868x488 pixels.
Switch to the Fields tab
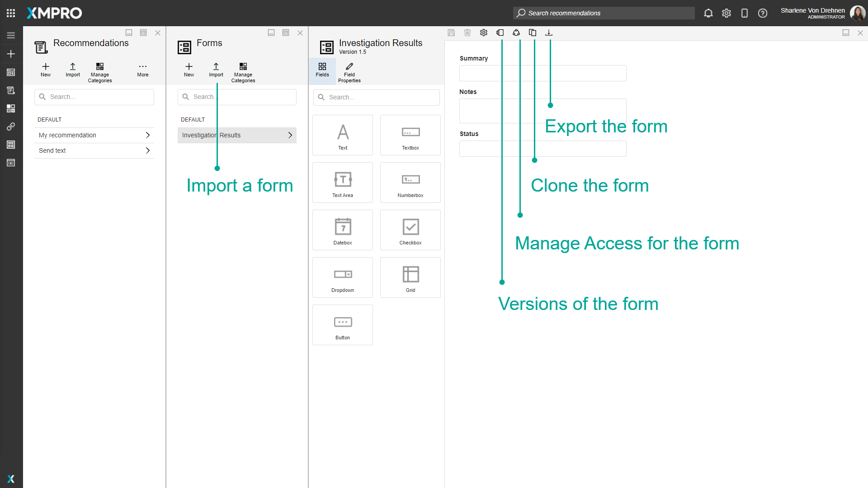click(322, 71)
